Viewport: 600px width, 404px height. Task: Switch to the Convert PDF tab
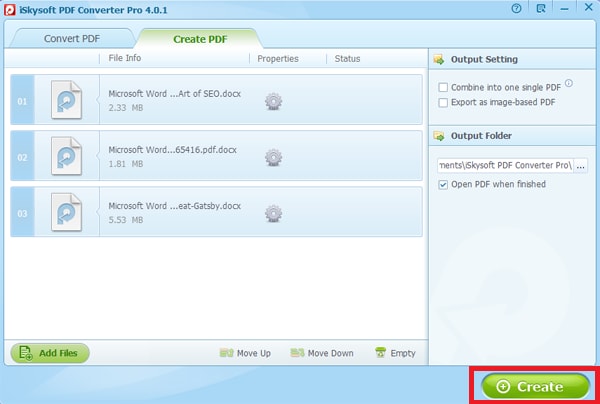click(x=72, y=39)
